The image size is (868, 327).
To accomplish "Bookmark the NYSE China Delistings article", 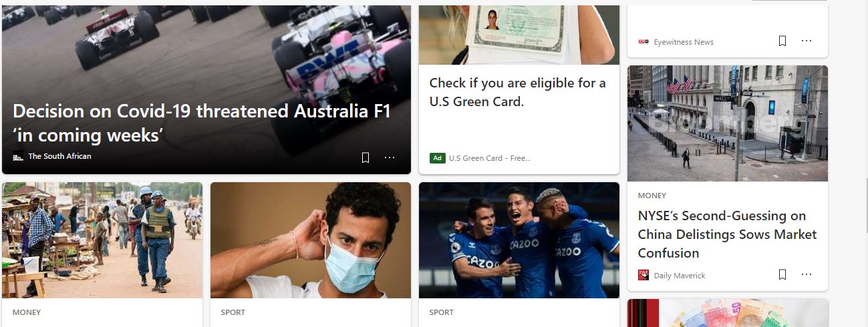I will click(782, 274).
